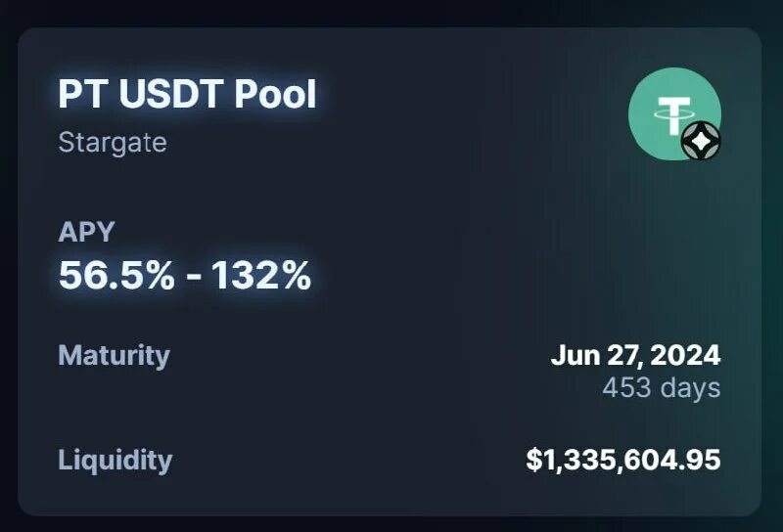Select the APY label

coord(86,233)
